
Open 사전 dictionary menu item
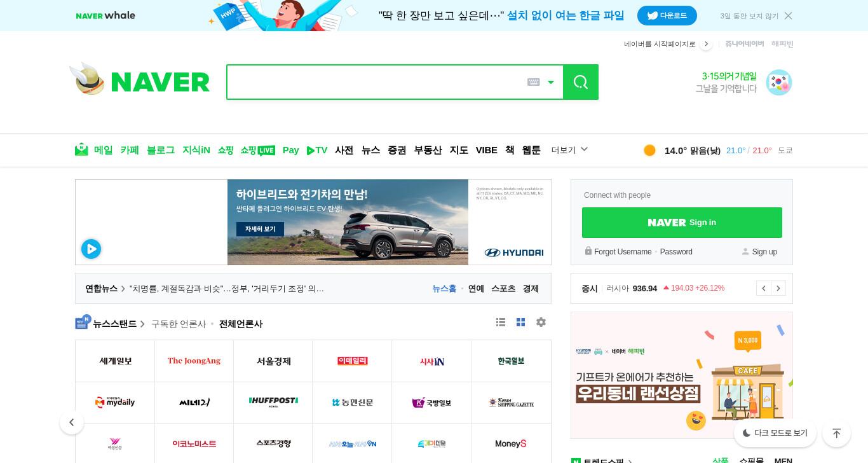[344, 150]
